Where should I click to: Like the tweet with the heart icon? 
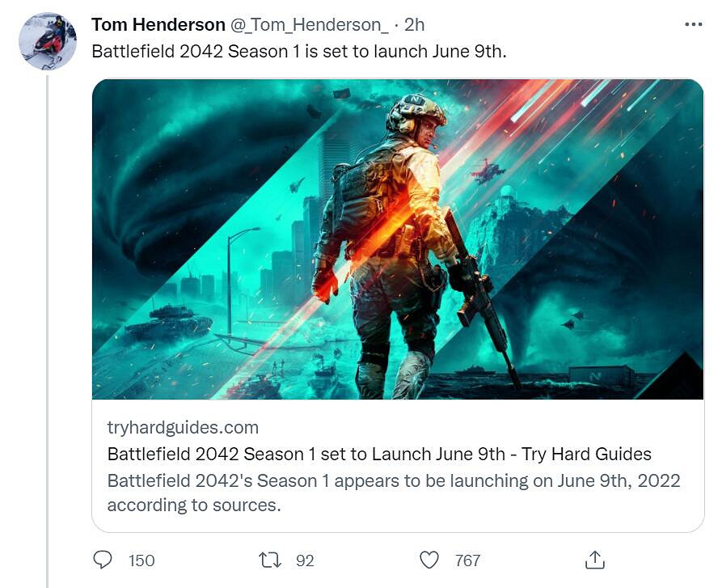[429, 560]
